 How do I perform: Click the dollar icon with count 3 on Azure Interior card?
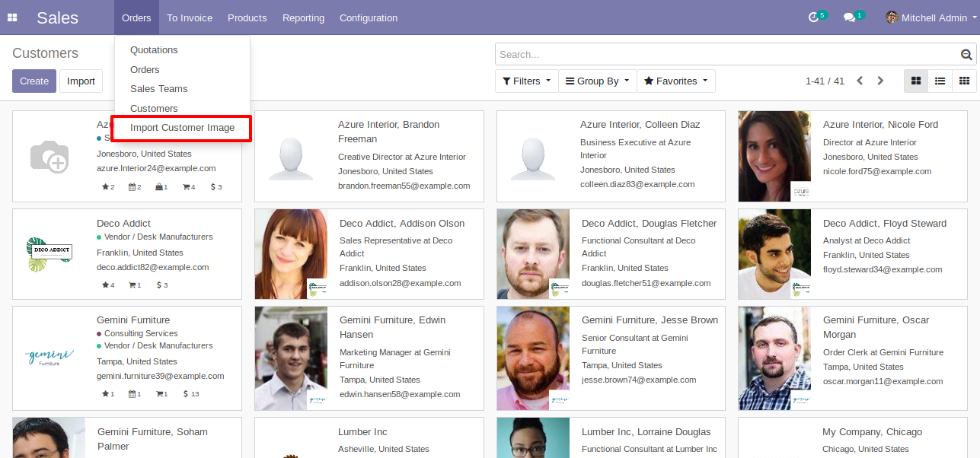(213, 187)
